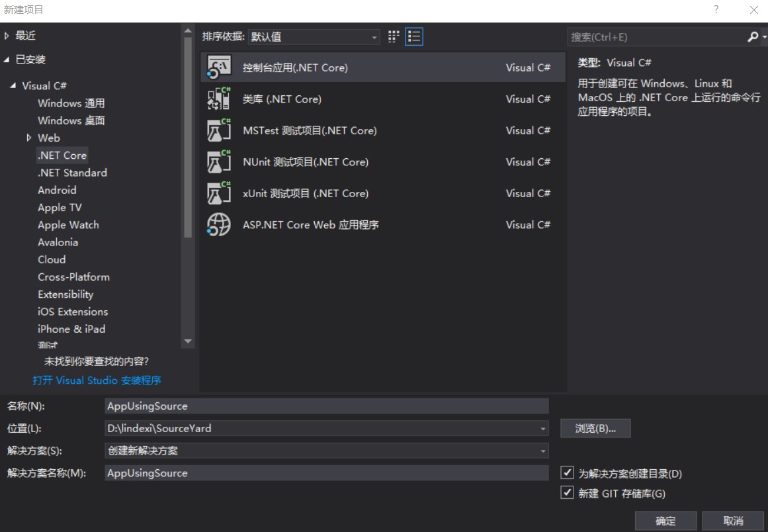
Task: Select xUnit 测试项目 (.NET Core) template name
Action: 306,193
